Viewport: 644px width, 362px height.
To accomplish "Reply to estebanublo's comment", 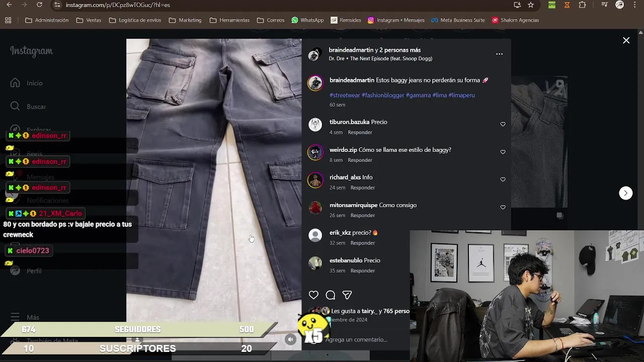I will click(x=363, y=270).
